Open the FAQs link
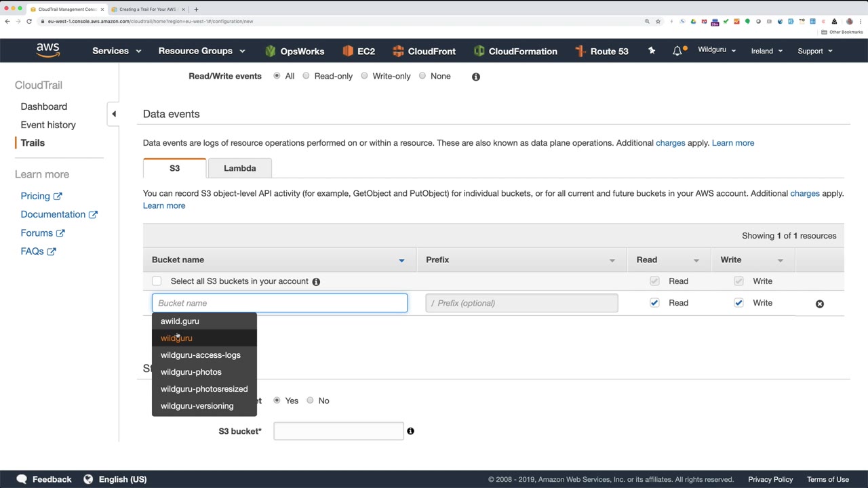The image size is (868, 488). click(x=38, y=251)
